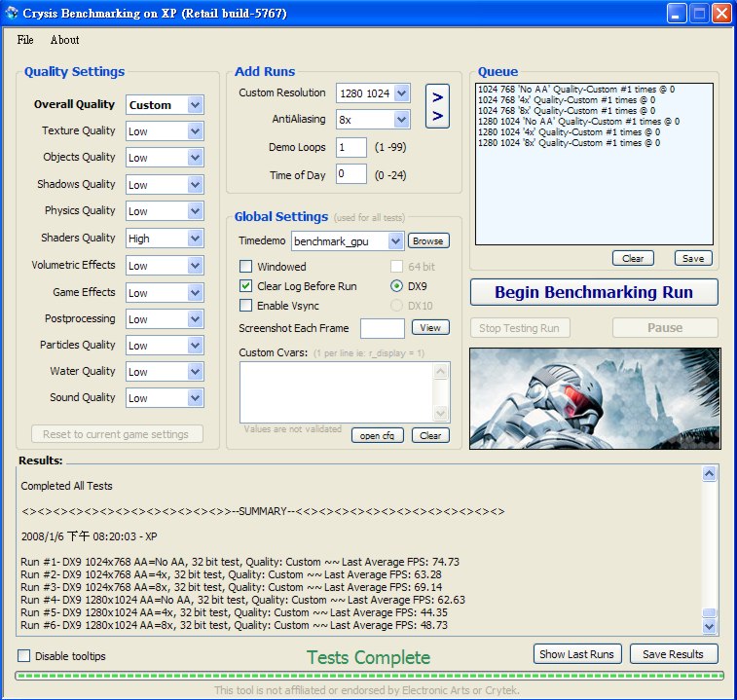Open the AntiAliasing dropdown
Viewport: 737px width, 700px height.
pyautogui.click(x=401, y=120)
